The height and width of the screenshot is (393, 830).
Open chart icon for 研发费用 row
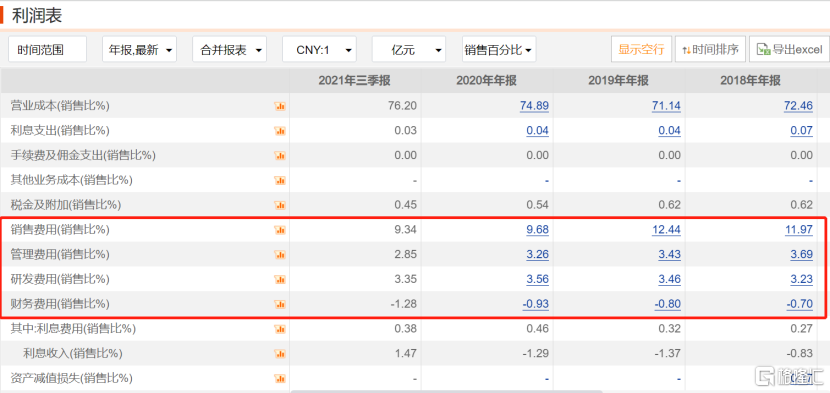click(280, 280)
